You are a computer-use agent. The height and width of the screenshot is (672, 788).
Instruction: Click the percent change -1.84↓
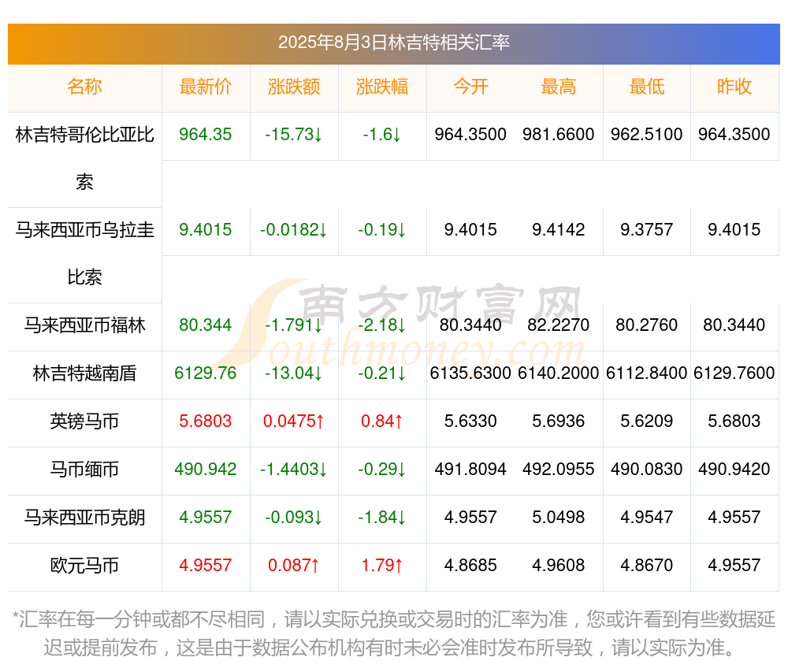[382, 518]
